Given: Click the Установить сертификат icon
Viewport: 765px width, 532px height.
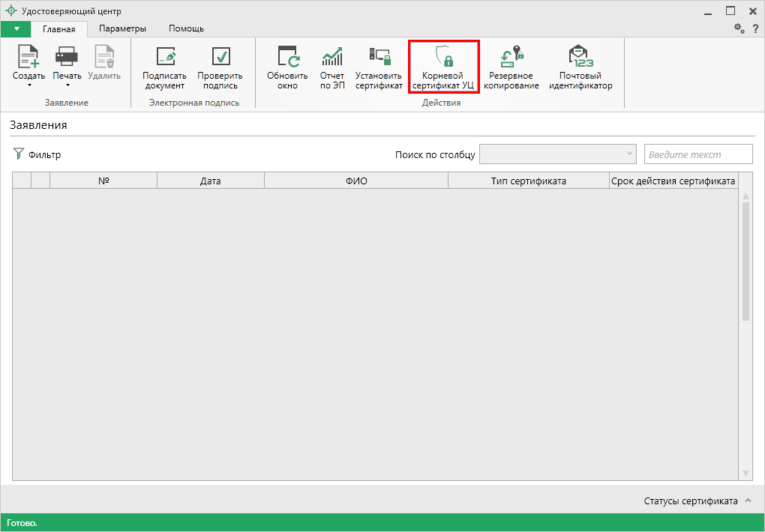Looking at the screenshot, I should pyautogui.click(x=379, y=57).
